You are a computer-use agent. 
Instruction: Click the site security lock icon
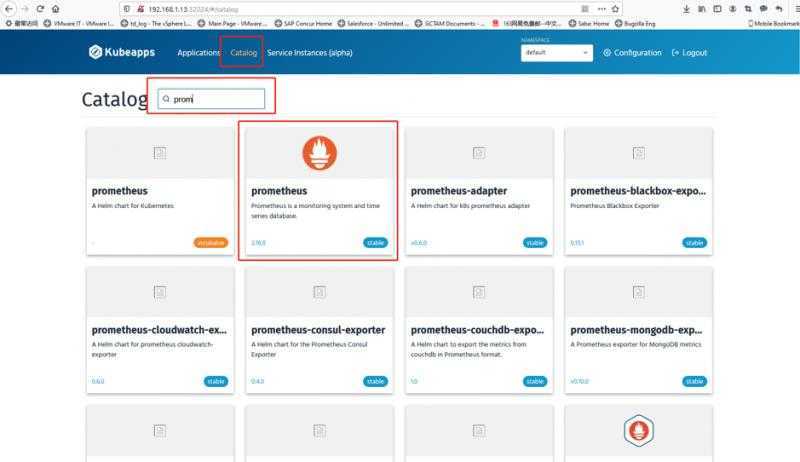click(140, 9)
